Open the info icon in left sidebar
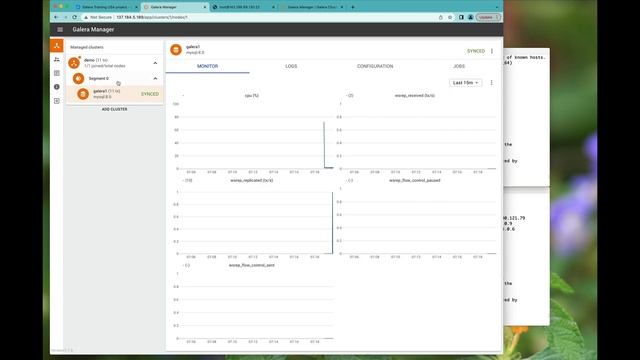Screen dimensions: 640x360 point(57,87)
